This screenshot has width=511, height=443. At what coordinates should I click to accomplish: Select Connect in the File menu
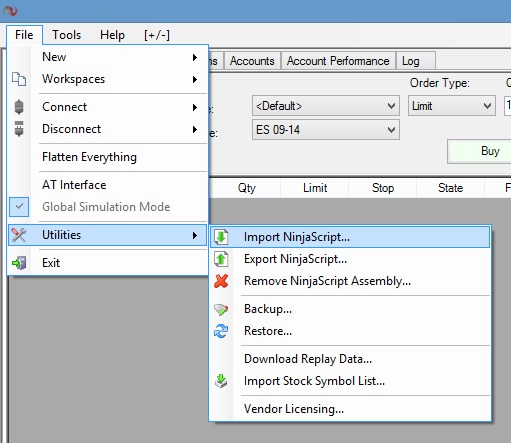tap(107, 107)
